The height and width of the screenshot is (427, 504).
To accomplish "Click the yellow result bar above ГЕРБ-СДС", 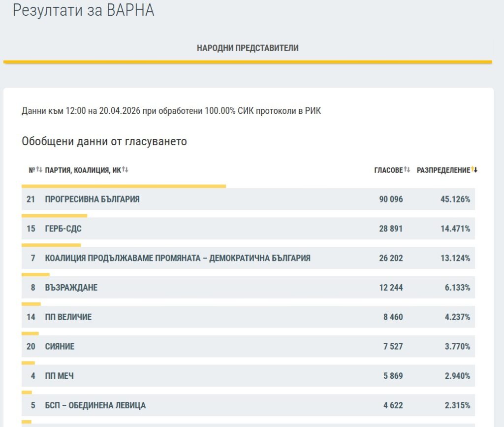I will (x=54, y=216).
